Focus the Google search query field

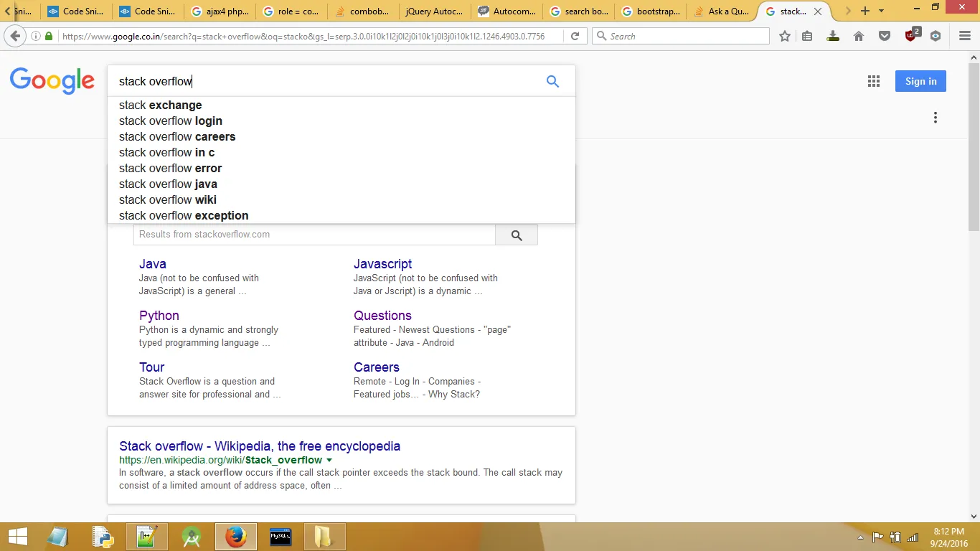pyautogui.click(x=326, y=81)
